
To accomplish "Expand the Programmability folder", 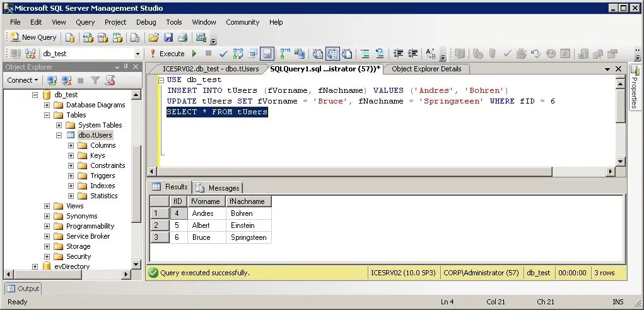I will (x=47, y=226).
